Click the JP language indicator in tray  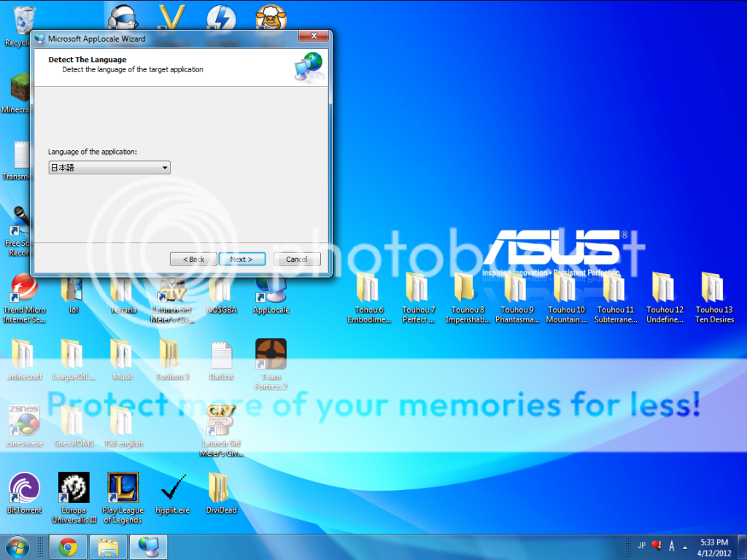(641, 545)
